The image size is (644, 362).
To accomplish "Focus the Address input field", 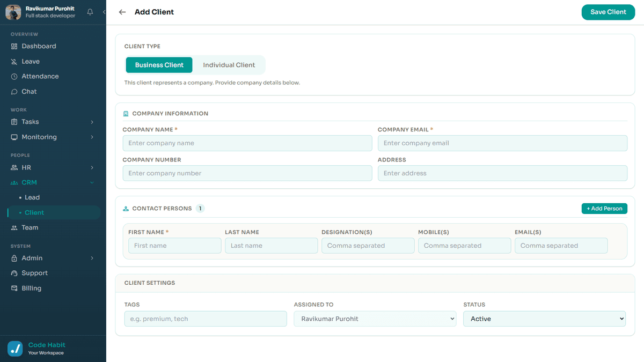I will (502, 173).
